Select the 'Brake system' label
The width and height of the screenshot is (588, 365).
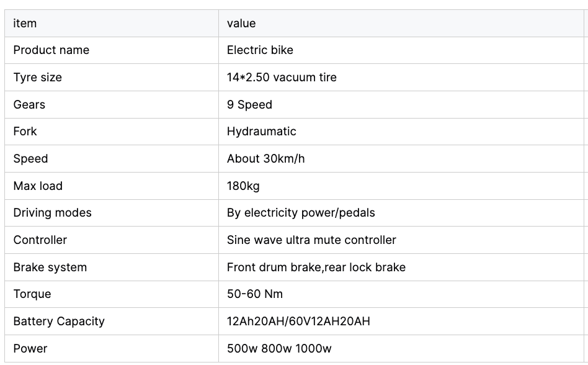[x=50, y=267]
